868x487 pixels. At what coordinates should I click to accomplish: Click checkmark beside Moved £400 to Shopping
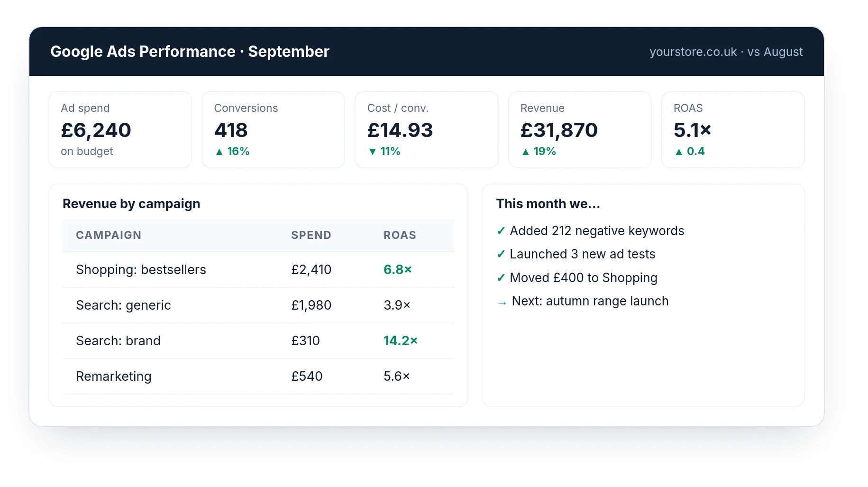[x=501, y=278]
